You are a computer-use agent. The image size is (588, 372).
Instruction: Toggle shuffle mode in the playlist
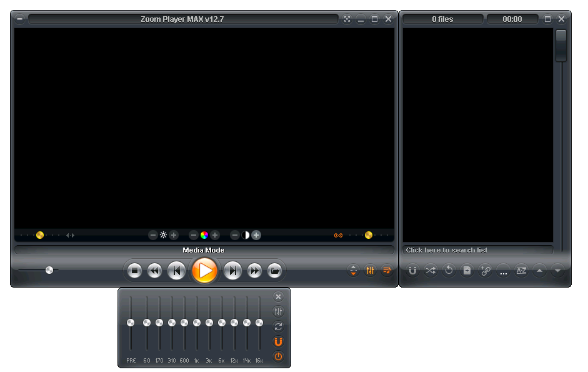click(431, 270)
